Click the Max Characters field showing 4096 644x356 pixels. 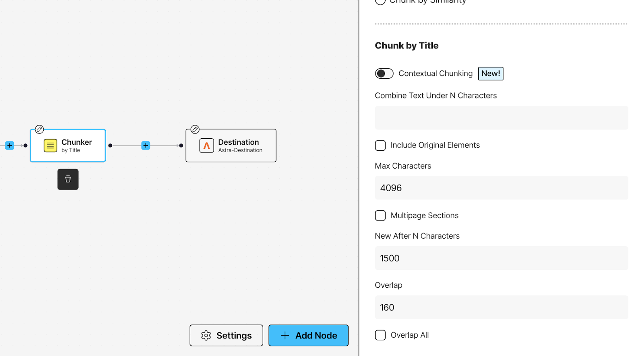(501, 188)
